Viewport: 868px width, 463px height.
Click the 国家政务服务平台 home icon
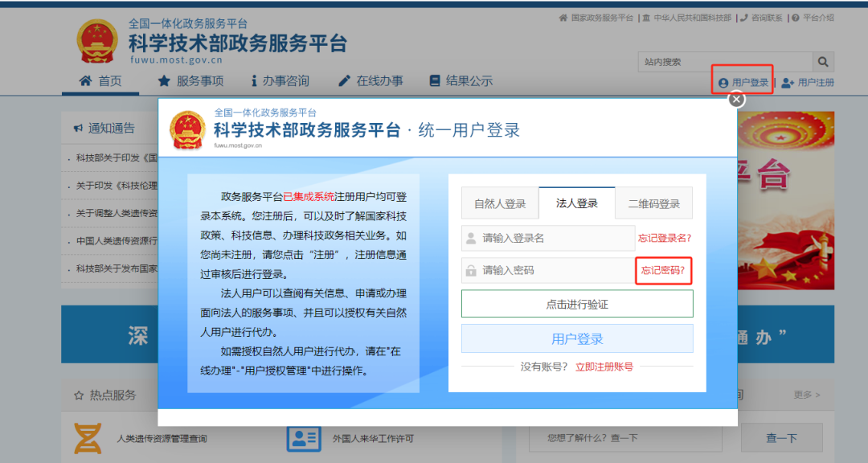[x=564, y=16]
